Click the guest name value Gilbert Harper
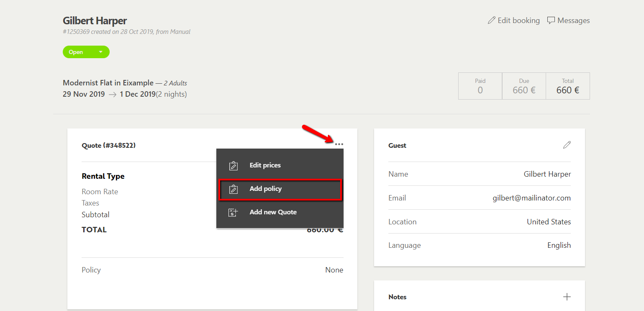This screenshot has width=644, height=311. pos(547,174)
